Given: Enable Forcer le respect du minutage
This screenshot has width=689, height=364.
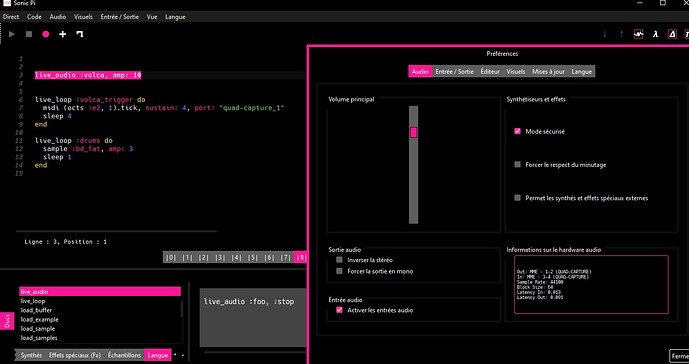Looking at the screenshot, I should click(517, 164).
